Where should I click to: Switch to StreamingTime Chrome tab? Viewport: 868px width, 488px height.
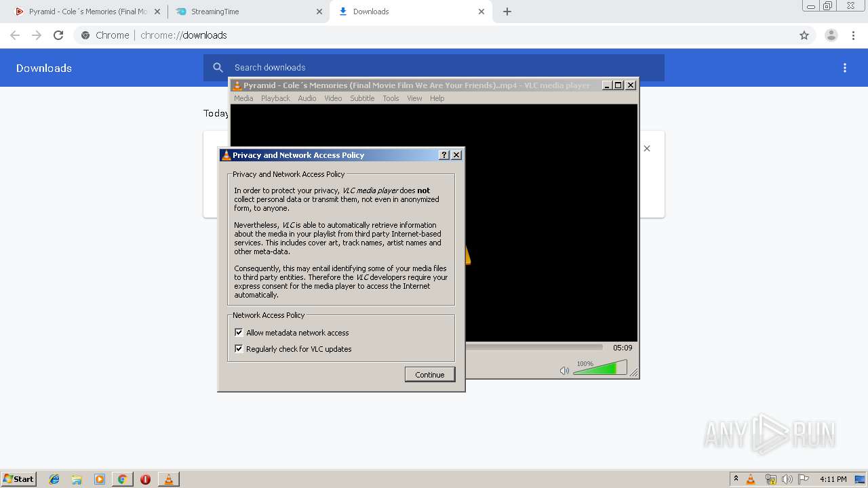(x=248, y=12)
